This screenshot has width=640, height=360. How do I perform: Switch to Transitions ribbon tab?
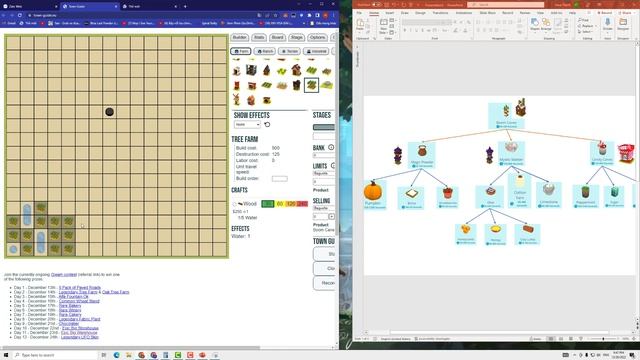pyautogui.click(x=440, y=13)
